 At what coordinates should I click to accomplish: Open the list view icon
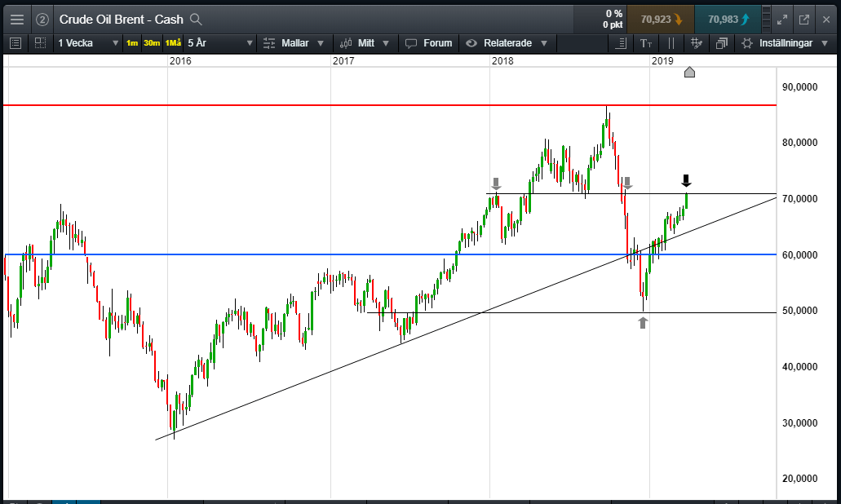tap(15, 43)
